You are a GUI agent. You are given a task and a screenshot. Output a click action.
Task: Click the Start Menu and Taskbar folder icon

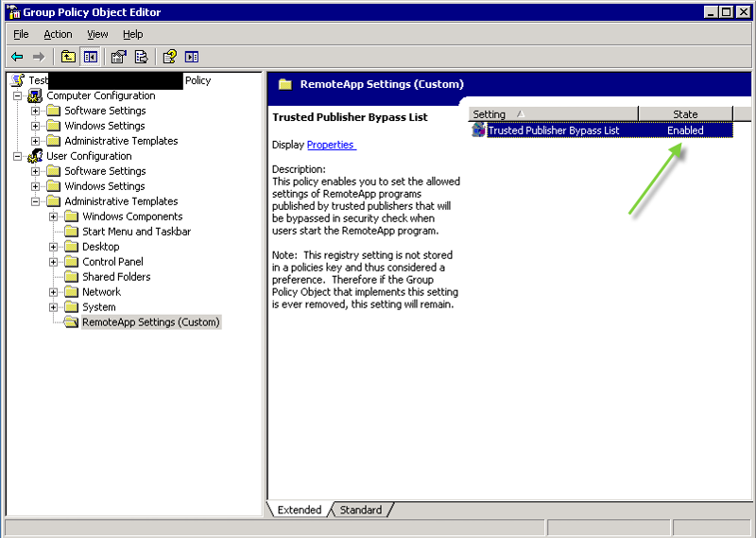(x=72, y=231)
